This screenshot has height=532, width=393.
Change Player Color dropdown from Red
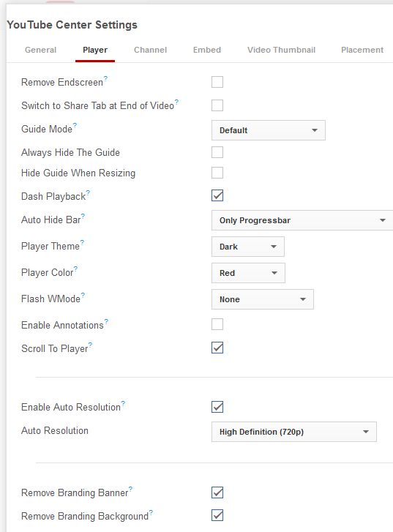[248, 273]
